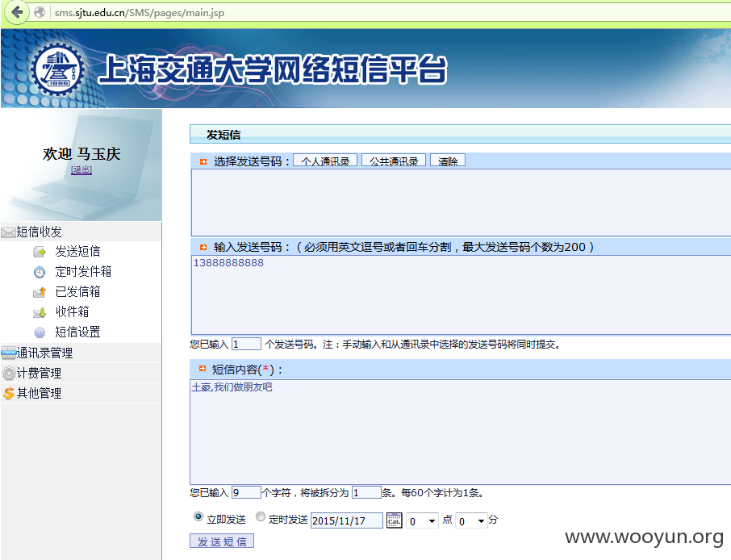Click the 公共通讯录 button

[x=394, y=161]
